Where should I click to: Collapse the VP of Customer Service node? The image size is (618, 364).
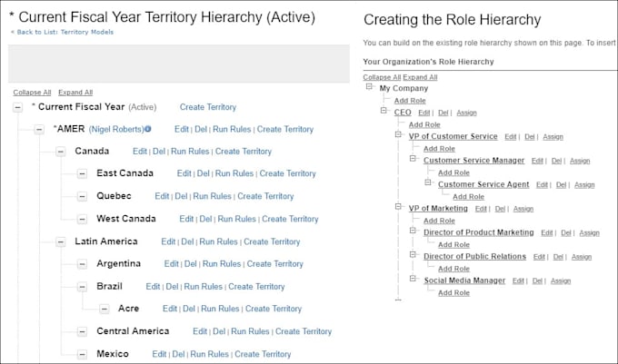pos(398,134)
